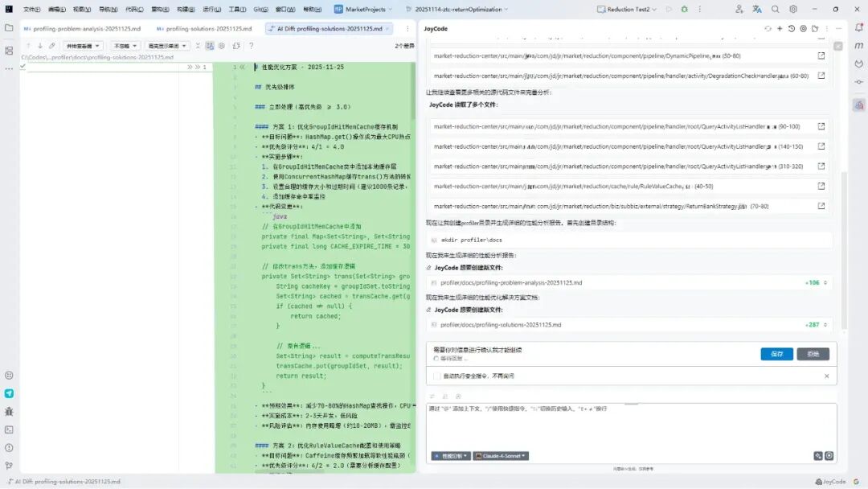Open the RuleValueCache file link icon

point(821,187)
